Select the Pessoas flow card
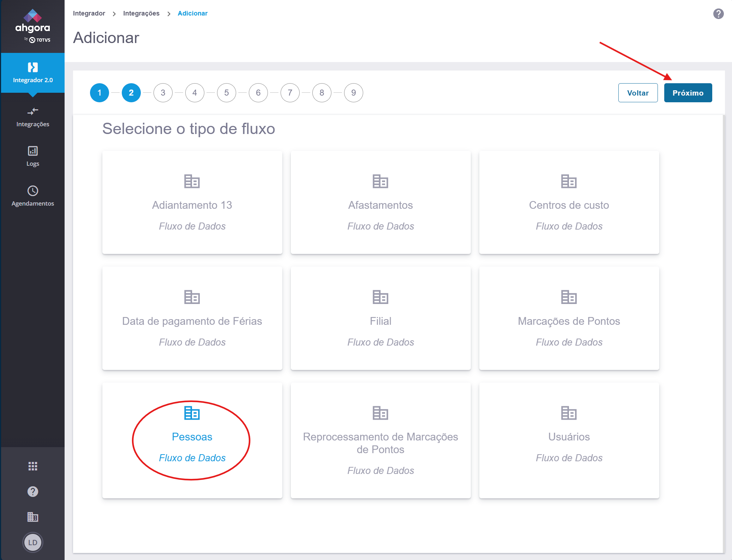This screenshot has height=560, width=732. click(x=192, y=440)
